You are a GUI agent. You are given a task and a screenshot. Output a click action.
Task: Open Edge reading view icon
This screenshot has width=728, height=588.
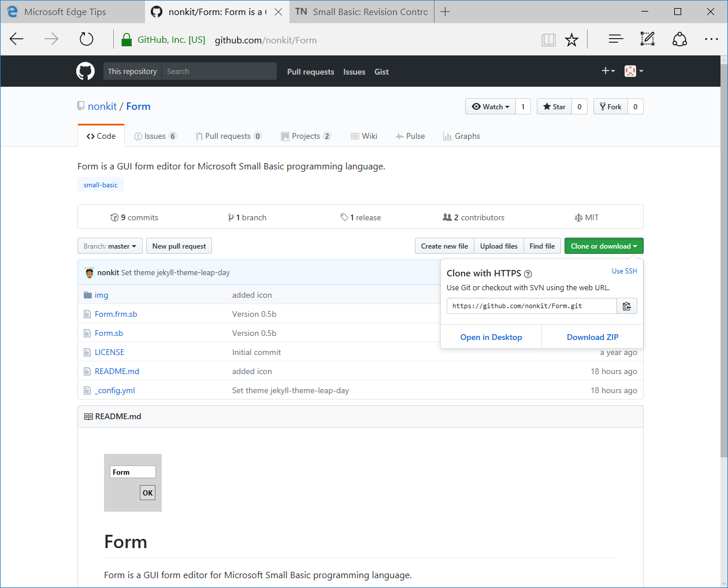548,39
